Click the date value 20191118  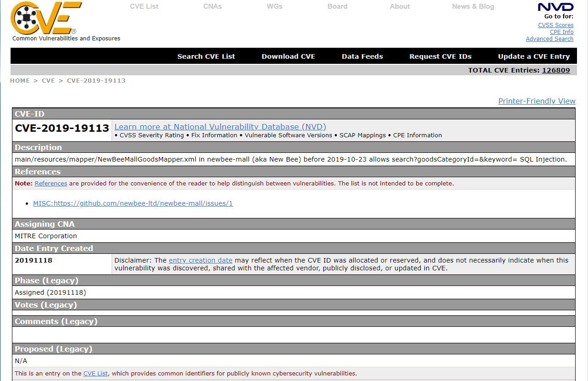(34, 260)
